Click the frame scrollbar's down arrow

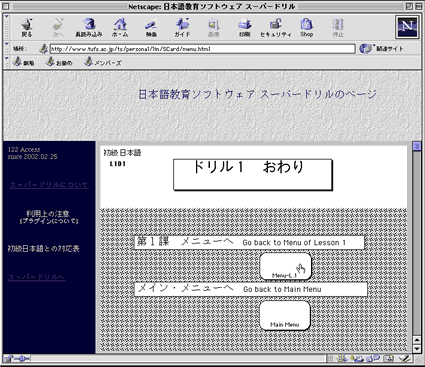click(x=416, y=349)
